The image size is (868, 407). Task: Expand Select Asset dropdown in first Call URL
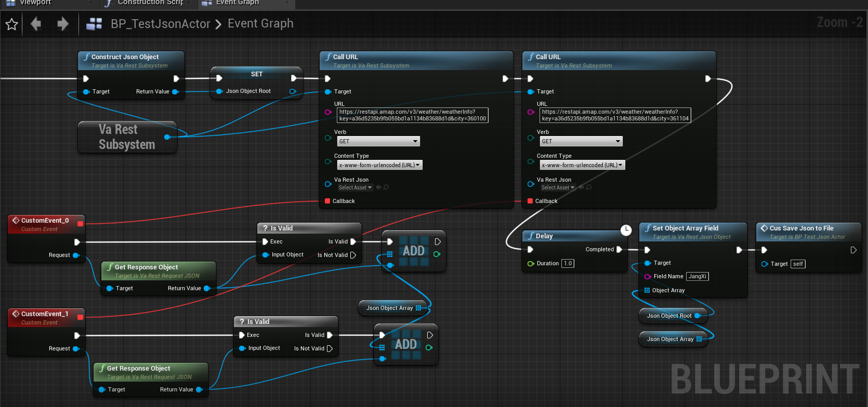click(x=355, y=187)
